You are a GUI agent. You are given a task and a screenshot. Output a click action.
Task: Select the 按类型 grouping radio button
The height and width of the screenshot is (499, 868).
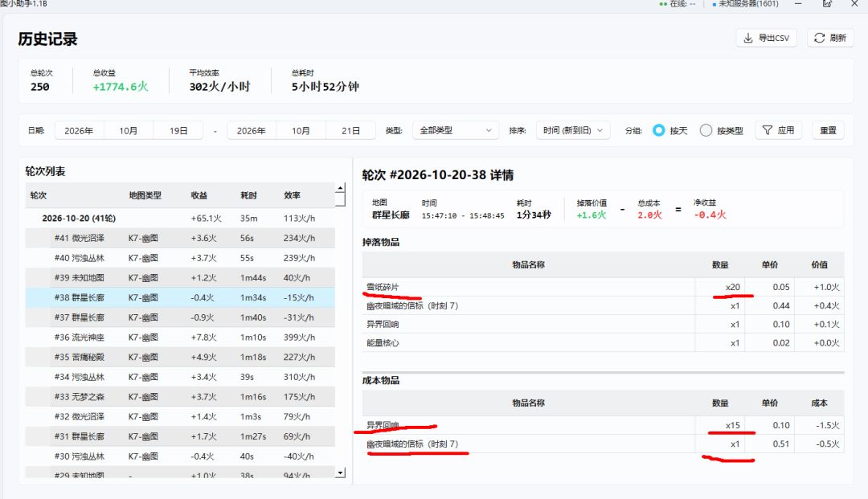tap(706, 130)
